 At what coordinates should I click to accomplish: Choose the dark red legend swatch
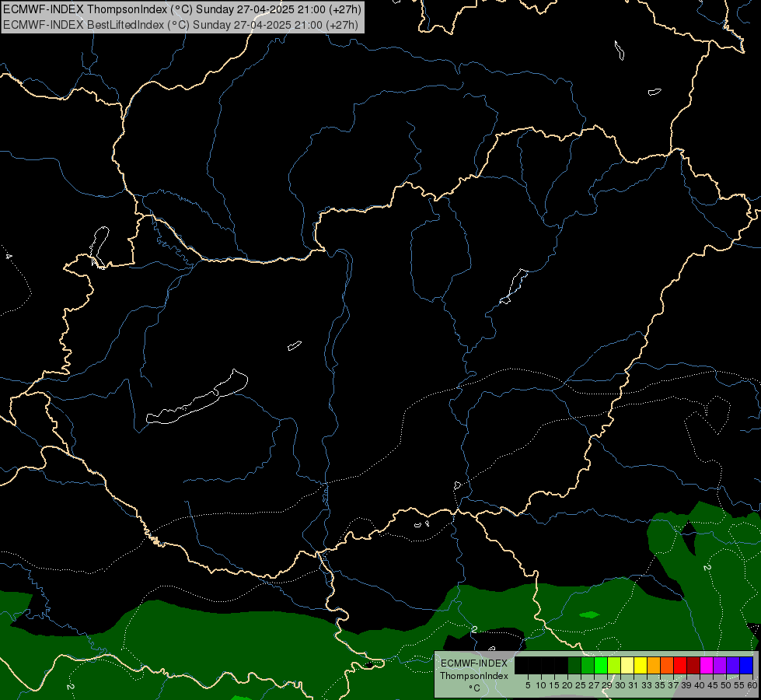(693, 665)
